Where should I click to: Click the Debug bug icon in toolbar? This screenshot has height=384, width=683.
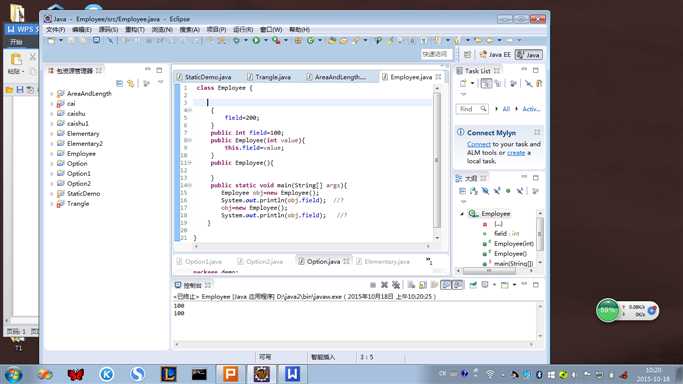[x=237, y=40]
